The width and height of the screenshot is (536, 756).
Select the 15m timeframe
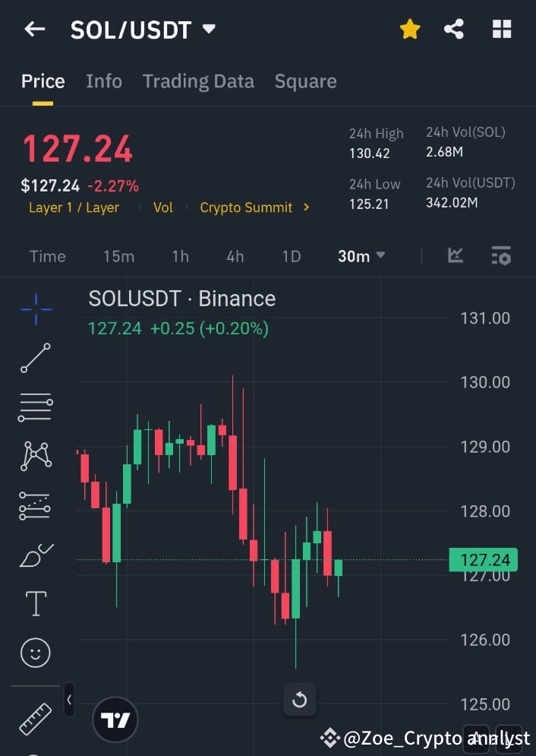pyautogui.click(x=118, y=256)
